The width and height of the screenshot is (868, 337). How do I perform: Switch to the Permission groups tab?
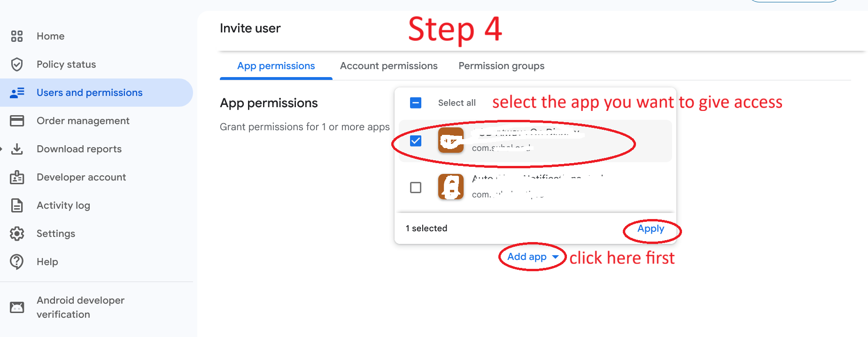tap(501, 66)
